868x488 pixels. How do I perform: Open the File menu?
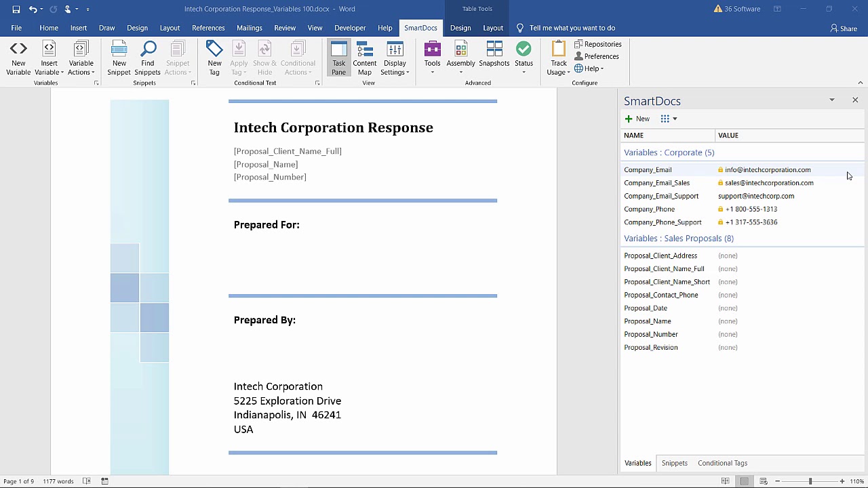(16, 28)
